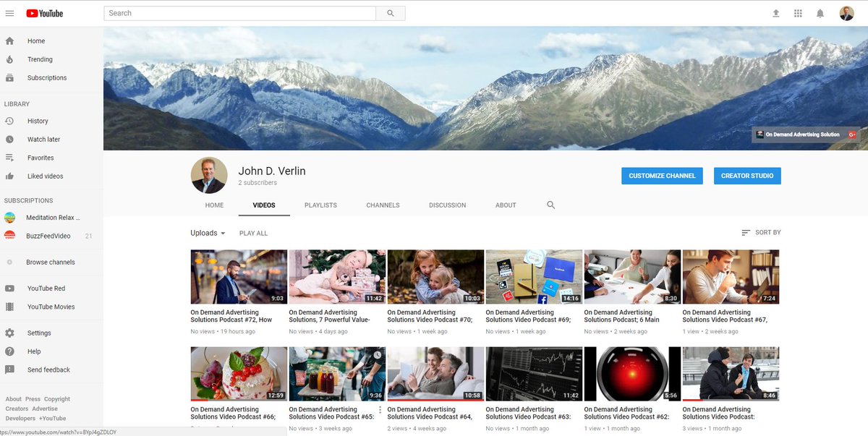Select the VIDEOS tab

[264, 205]
